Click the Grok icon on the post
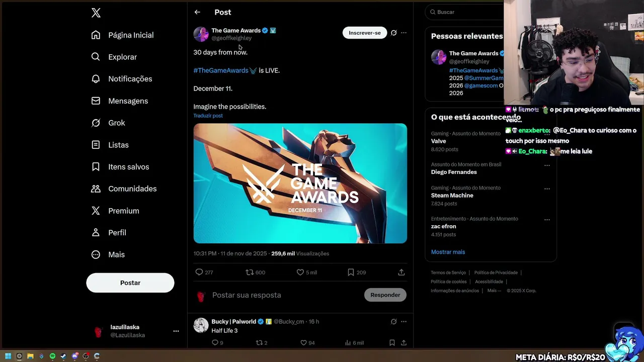Viewport: 644px width, 362px height. (393, 33)
